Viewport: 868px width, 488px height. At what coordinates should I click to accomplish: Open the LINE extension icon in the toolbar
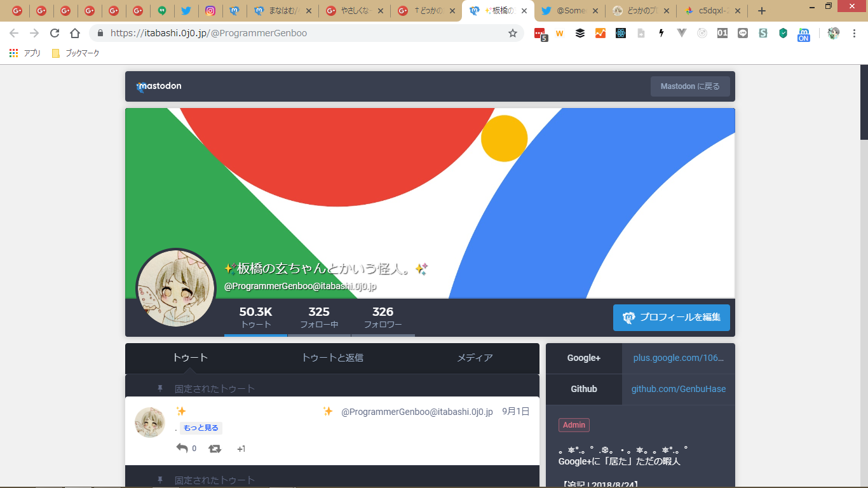click(743, 33)
